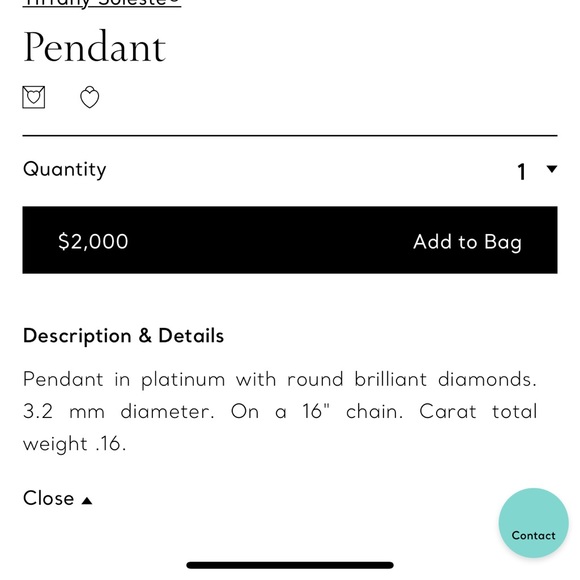
Task: Open the teal Contact bubble
Action: pyautogui.click(x=533, y=523)
